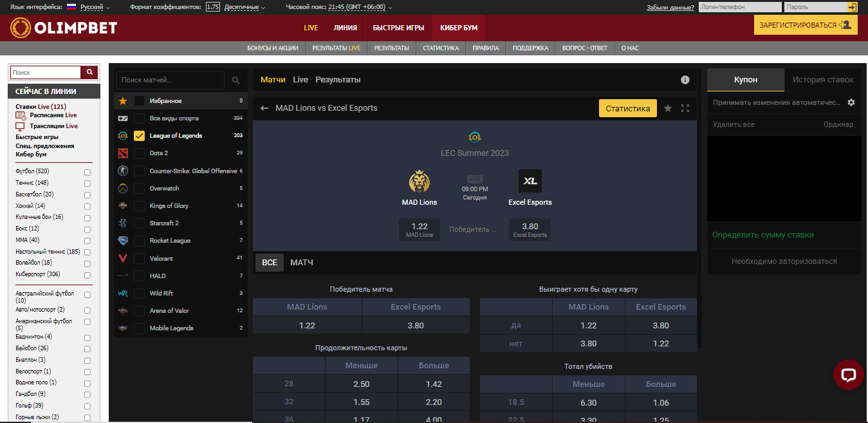Image resolution: width=868 pixels, height=423 pixels.
Task: Switch to the История ставок tab
Action: point(823,80)
